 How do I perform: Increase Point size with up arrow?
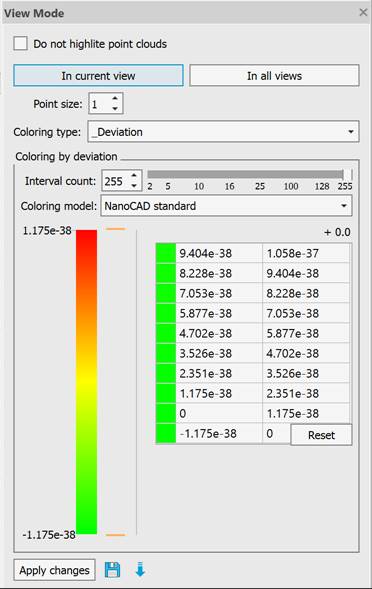click(115, 98)
